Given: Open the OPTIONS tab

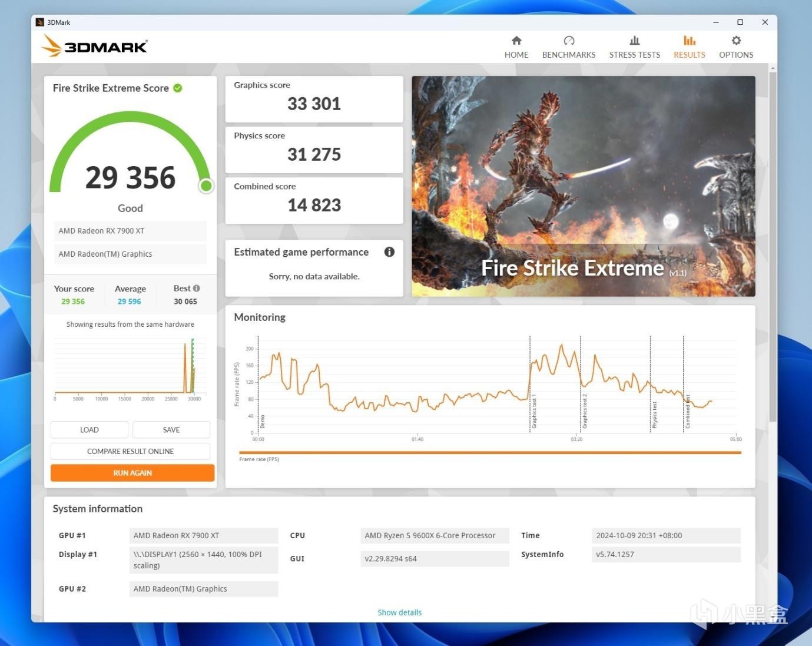Looking at the screenshot, I should pos(736,47).
